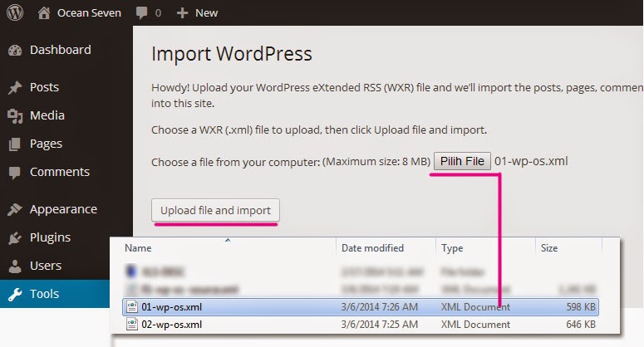The image size is (644, 347).
Task: Click the Tools wrench icon
Action: (15, 294)
